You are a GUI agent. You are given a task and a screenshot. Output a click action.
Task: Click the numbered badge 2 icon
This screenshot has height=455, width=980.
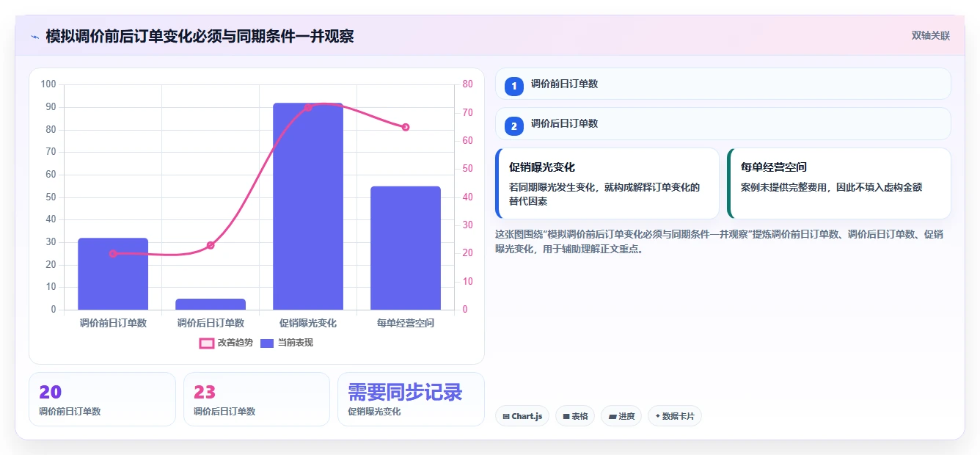click(x=514, y=125)
